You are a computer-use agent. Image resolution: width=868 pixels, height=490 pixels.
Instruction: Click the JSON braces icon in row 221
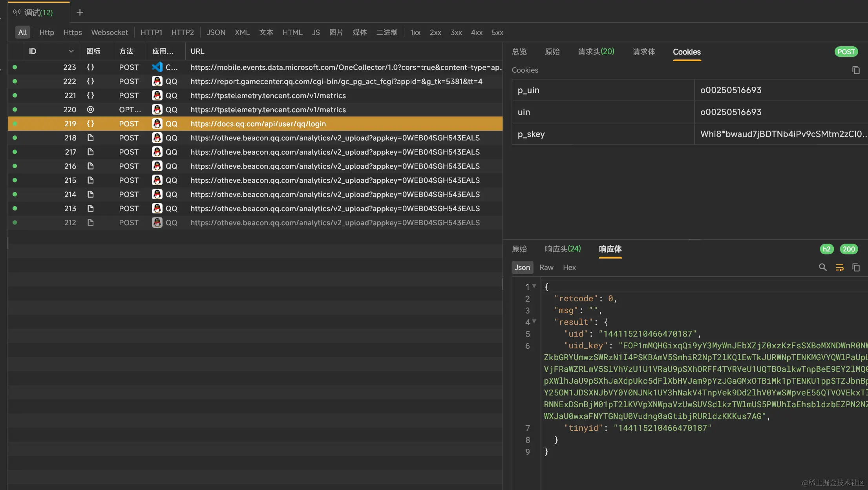[x=90, y=95]
